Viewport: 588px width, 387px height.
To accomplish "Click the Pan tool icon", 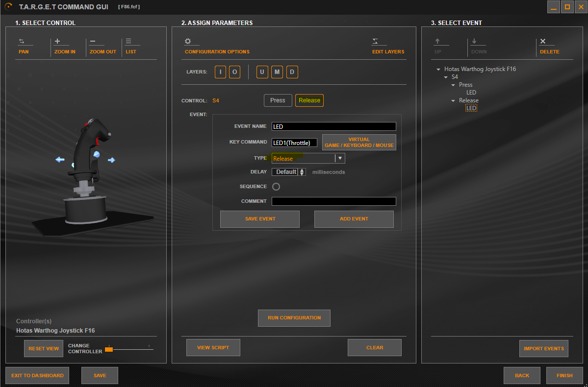I will (x=22, y=42).
